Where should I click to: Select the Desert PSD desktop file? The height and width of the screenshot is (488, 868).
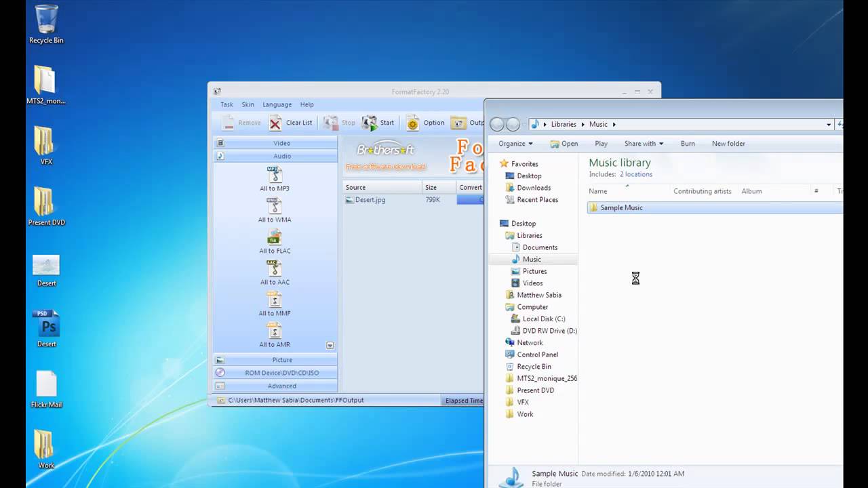(46, 329)
